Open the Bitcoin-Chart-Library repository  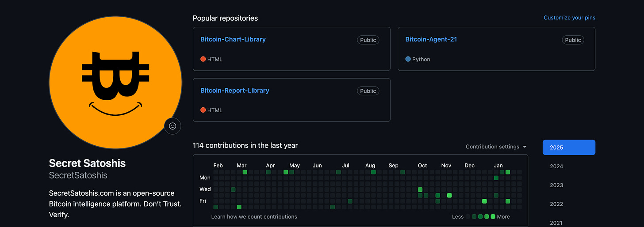(x=233, y=39)
